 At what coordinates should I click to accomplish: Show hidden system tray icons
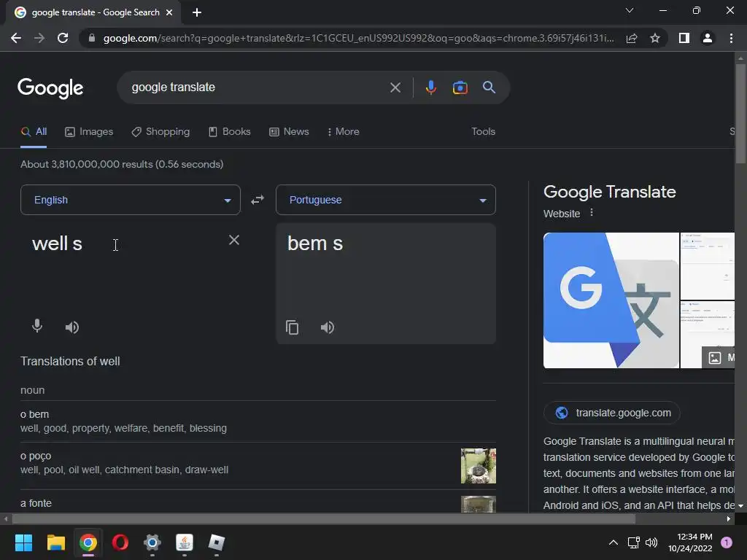(614, 542)
